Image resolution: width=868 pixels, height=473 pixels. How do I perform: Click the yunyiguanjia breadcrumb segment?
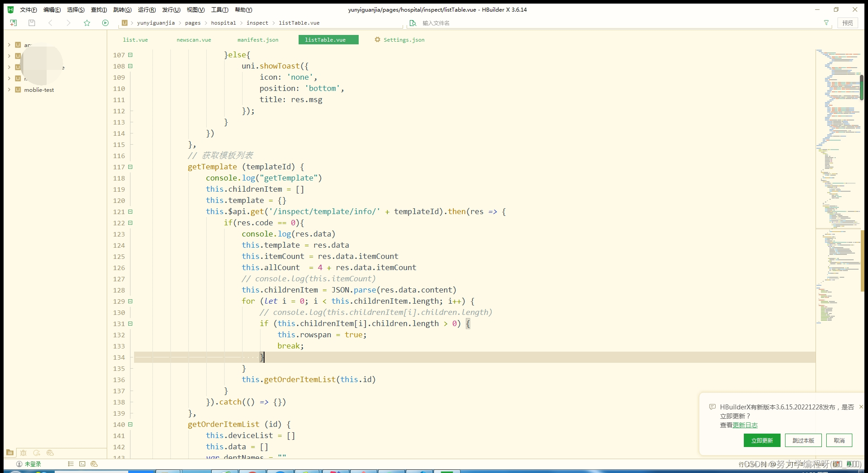tap(156, 23)
